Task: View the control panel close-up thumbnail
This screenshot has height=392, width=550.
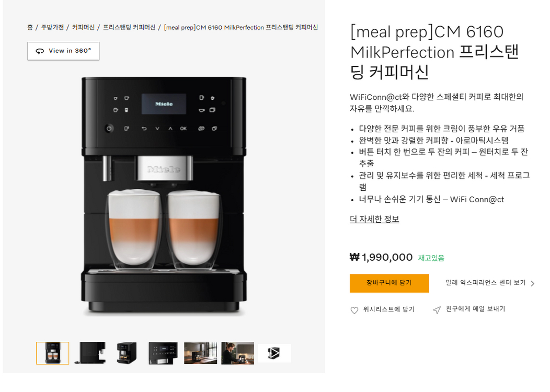Action: 163,353
